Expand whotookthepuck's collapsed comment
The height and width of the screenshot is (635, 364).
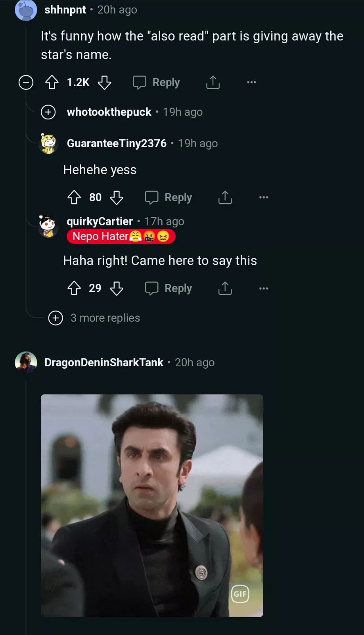click(48, 112)
